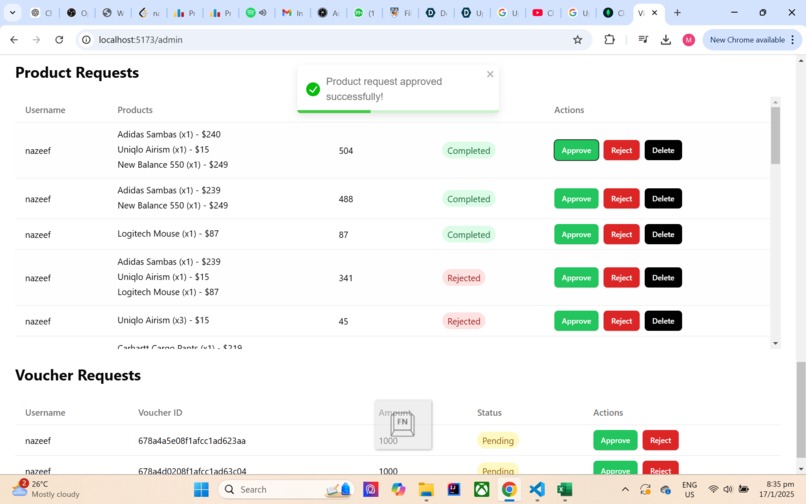Image resolution: width=806 pixels, height=504 pixels.
Task: Click the product table scroll-up arrow
Action: pyautogui.click(x=775, y=101)
